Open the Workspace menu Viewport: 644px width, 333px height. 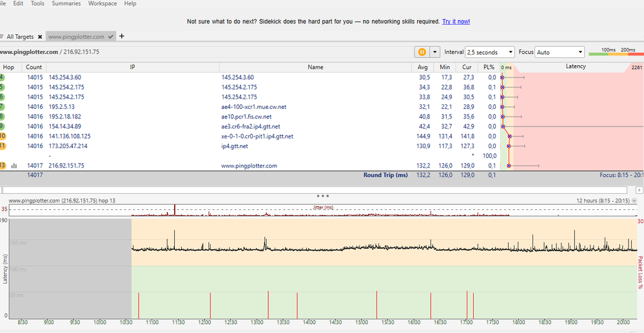coord(102,3)
